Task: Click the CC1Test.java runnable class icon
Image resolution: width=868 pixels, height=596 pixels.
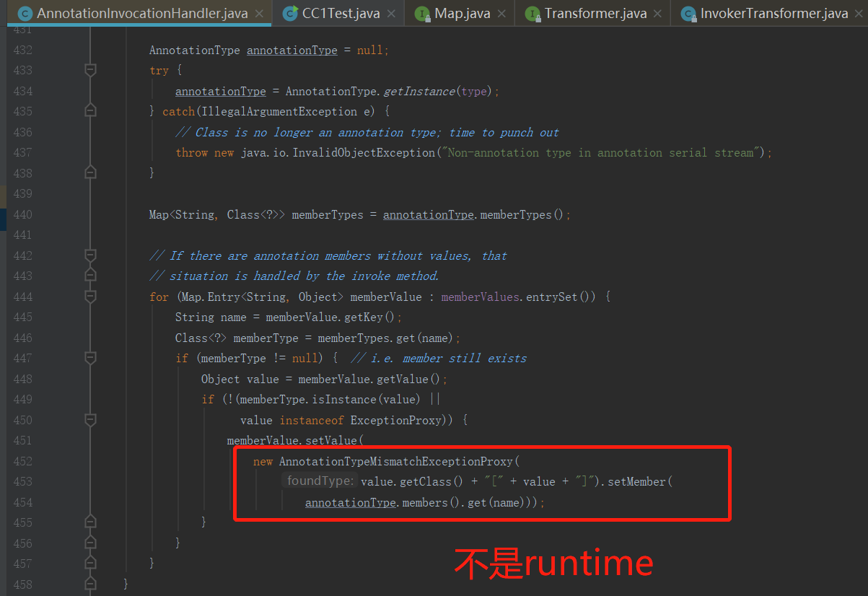Action: click(290, 14)
